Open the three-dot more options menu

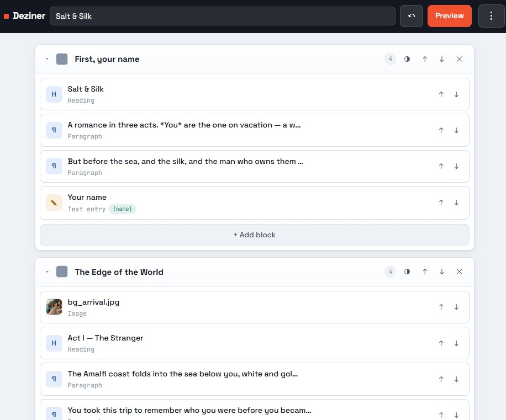point(491,16)
